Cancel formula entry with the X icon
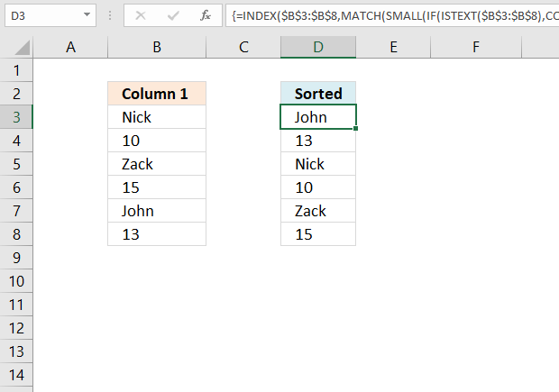Image resolution: width=559 pixels, height=392 pixels. pyautogui.click(x=141, y=15)
